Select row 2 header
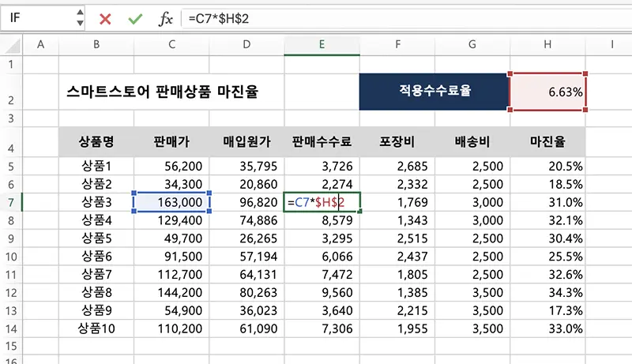632x364 pixels. [11, 92]
